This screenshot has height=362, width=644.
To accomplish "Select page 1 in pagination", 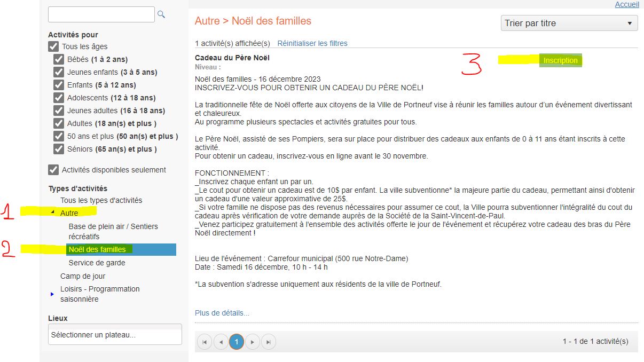I will tap(237, 342).
